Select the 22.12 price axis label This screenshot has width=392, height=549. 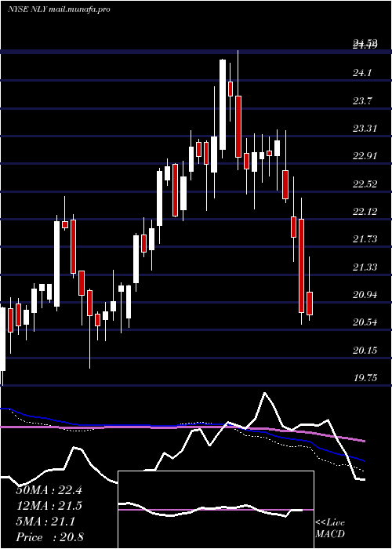pyautogui.click(x=365, y=211)
